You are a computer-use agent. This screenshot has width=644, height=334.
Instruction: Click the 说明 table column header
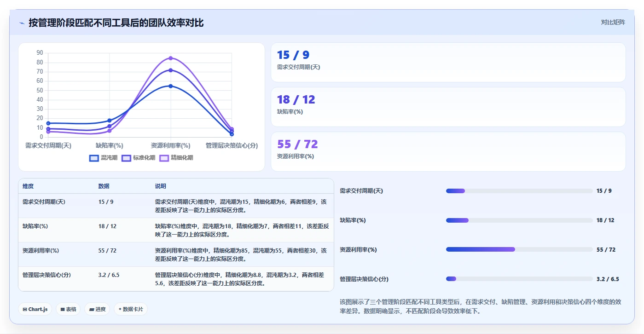pos(161,186)
